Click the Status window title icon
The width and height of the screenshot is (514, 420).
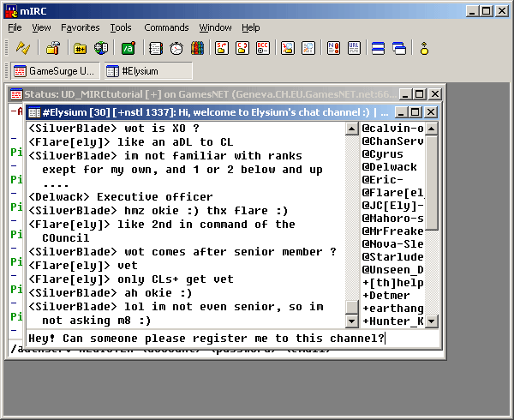(x=16, y=94)
